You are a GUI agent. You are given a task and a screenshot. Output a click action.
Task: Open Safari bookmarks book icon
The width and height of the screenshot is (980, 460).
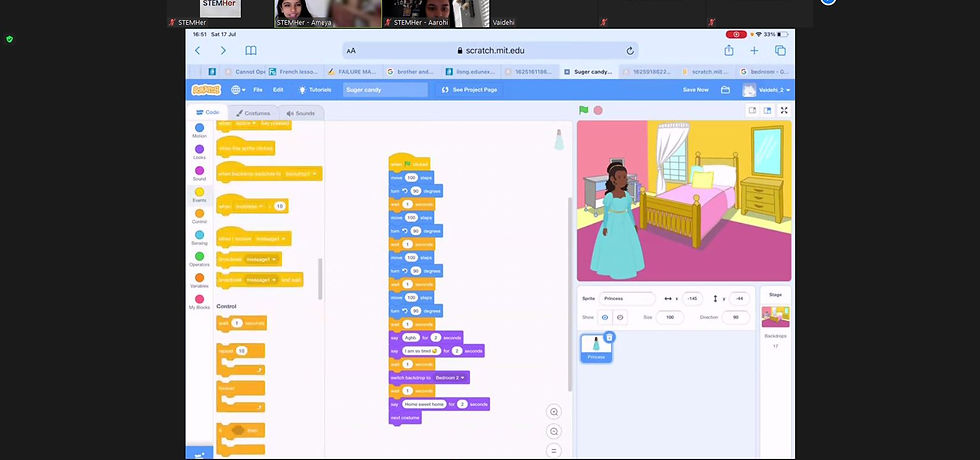pos(251,51)
